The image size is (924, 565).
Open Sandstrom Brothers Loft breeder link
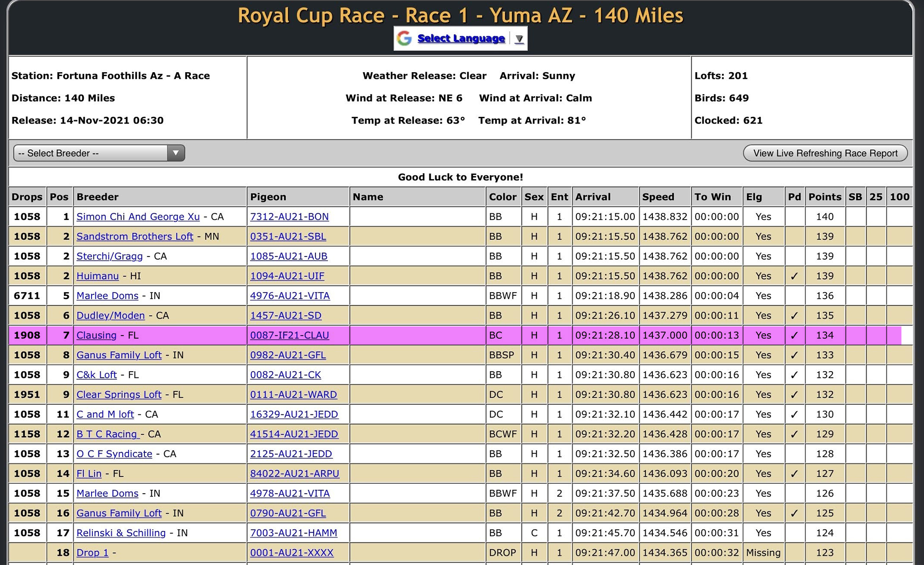pyautogui.click(x=134, y=237)
